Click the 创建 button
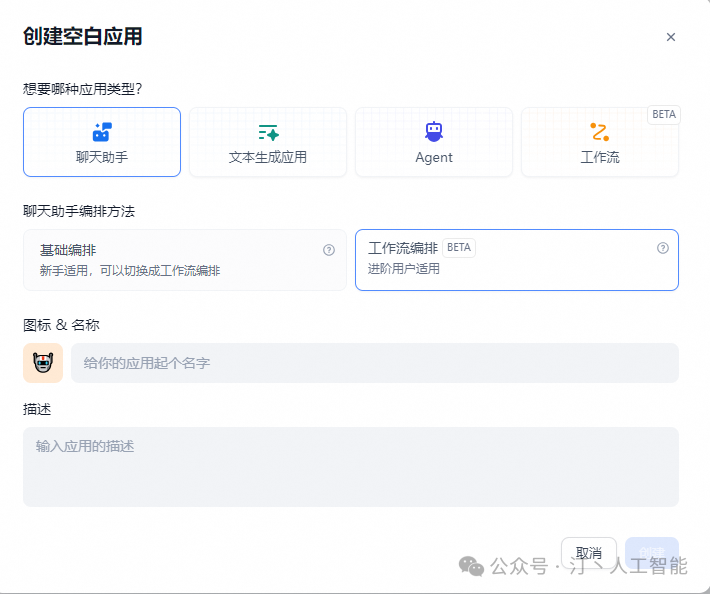The image size is (710, 594). (652, 553)
